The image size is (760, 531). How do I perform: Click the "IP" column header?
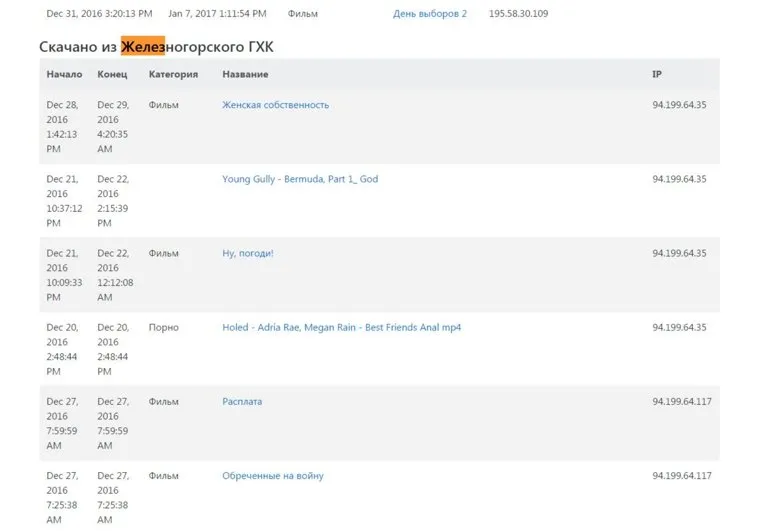(657, 74)
